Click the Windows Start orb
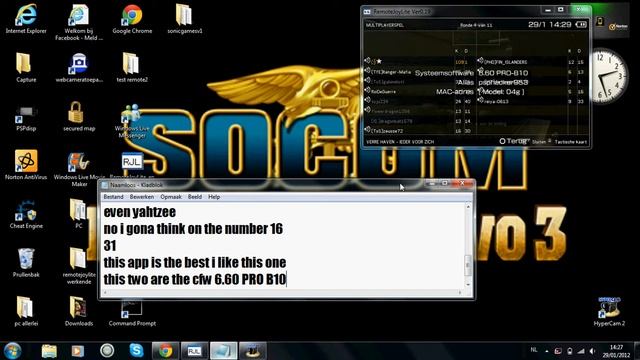640x360 pixels. point(13,351)
